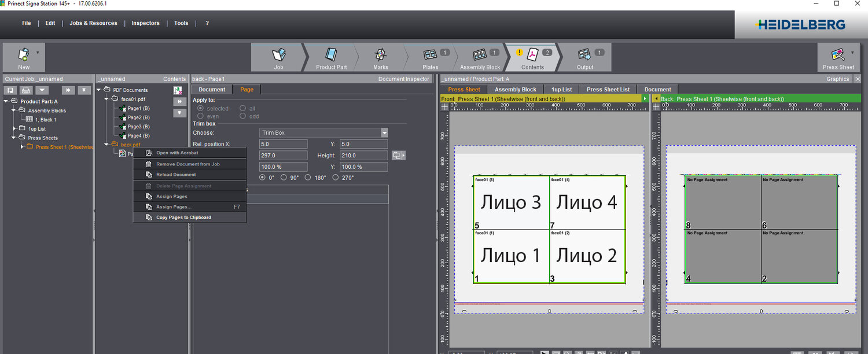Go to the Product Part step
Viewport: 868px width, 354px height.
pyautogui.click(x=332, y=57)
